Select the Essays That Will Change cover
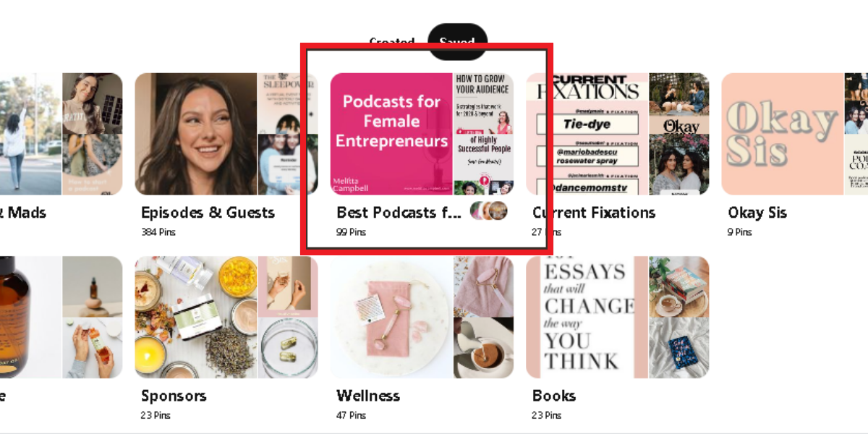This screenshot has height=434, width=868. 587,317
